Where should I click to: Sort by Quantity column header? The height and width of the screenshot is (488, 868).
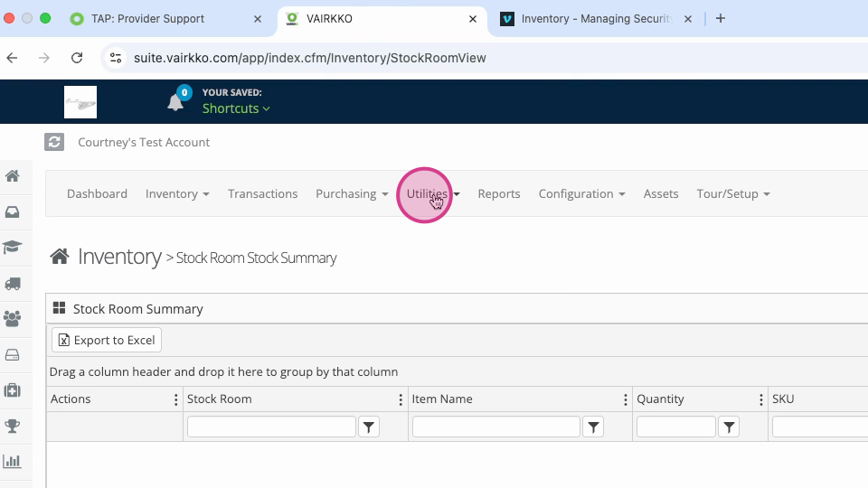(660, 399)
